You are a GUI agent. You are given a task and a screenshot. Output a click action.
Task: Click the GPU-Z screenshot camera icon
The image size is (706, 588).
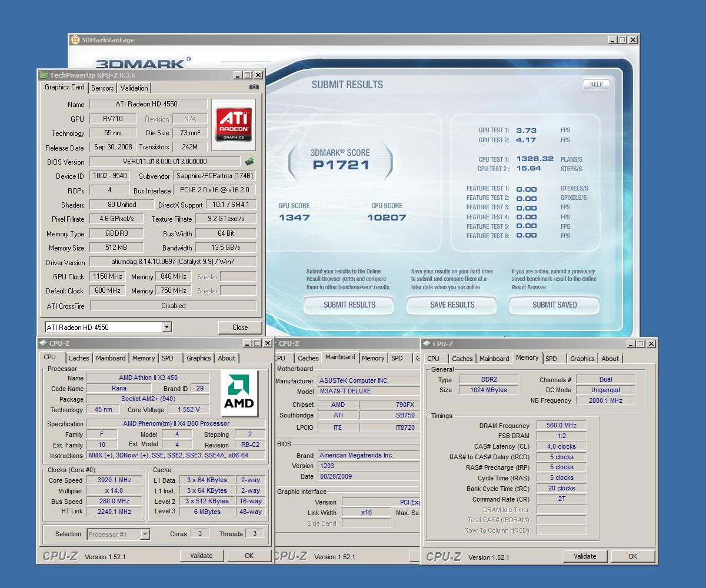[254, 87]
